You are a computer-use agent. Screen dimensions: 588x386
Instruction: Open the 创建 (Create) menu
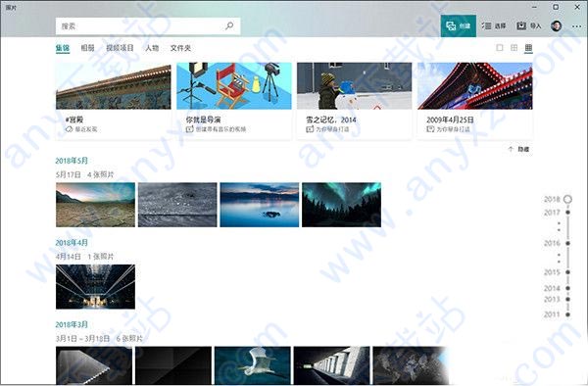click(459, 25)
